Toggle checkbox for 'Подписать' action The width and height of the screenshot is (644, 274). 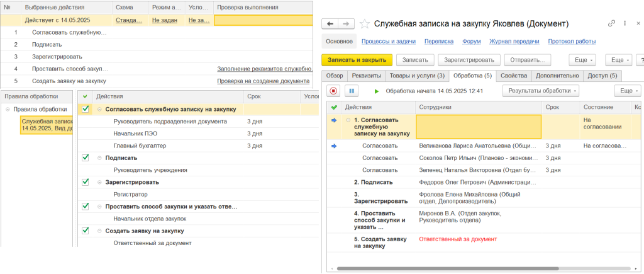(86, 157)
